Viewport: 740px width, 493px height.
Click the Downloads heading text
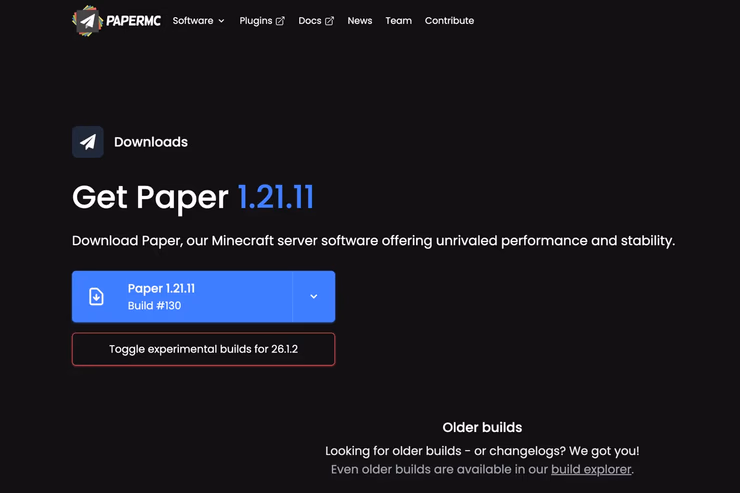point(151,142)
